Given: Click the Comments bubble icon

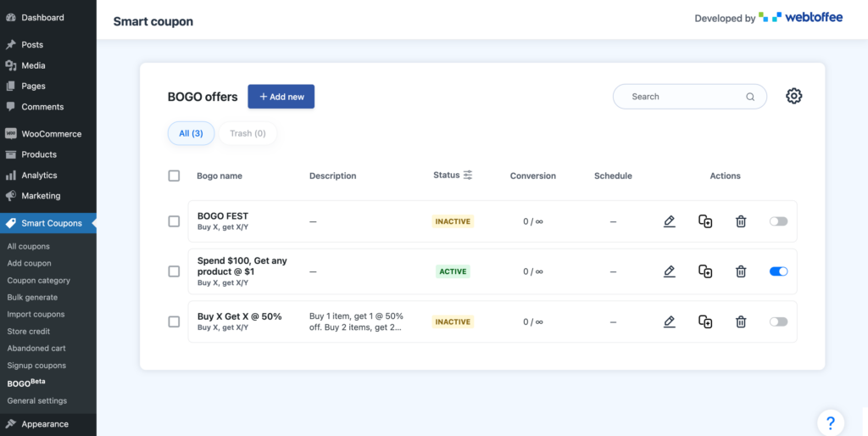Looking at the screenshot, I should pos(10,106).
